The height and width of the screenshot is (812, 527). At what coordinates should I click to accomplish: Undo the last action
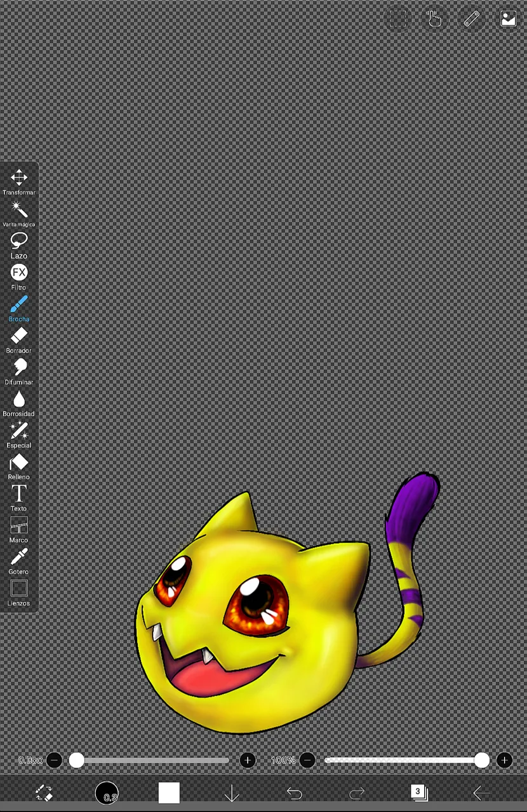294,793
